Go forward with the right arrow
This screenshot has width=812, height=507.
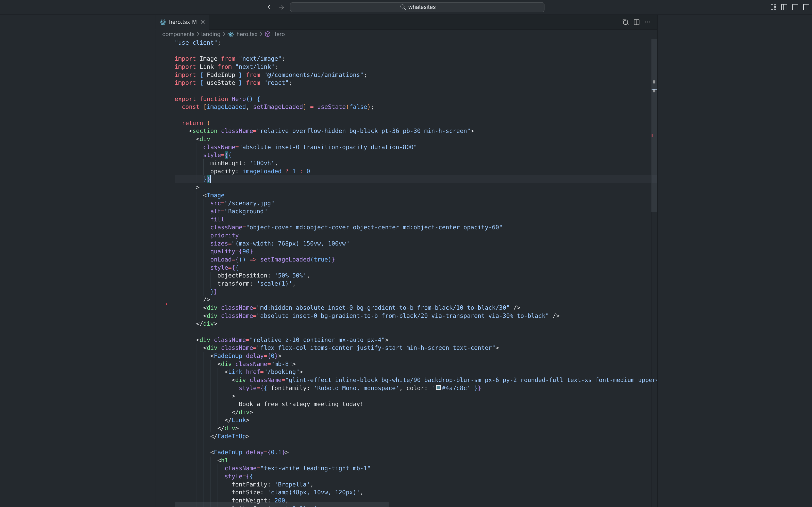(281, 7)
